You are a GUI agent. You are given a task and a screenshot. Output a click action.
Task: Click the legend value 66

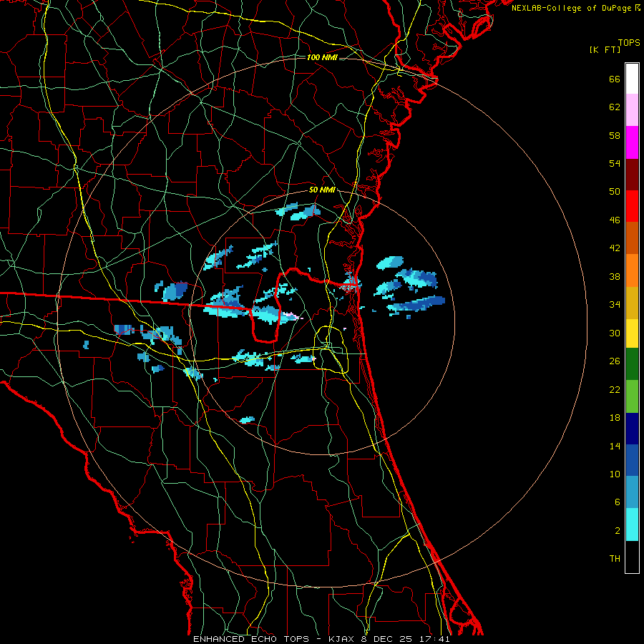tap(615, 79)
